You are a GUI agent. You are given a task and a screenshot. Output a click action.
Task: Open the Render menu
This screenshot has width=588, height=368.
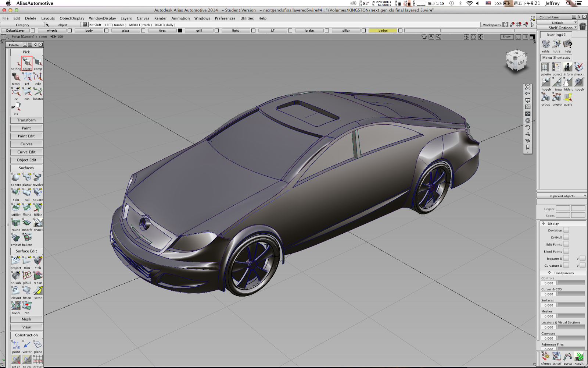click(160, 18)
